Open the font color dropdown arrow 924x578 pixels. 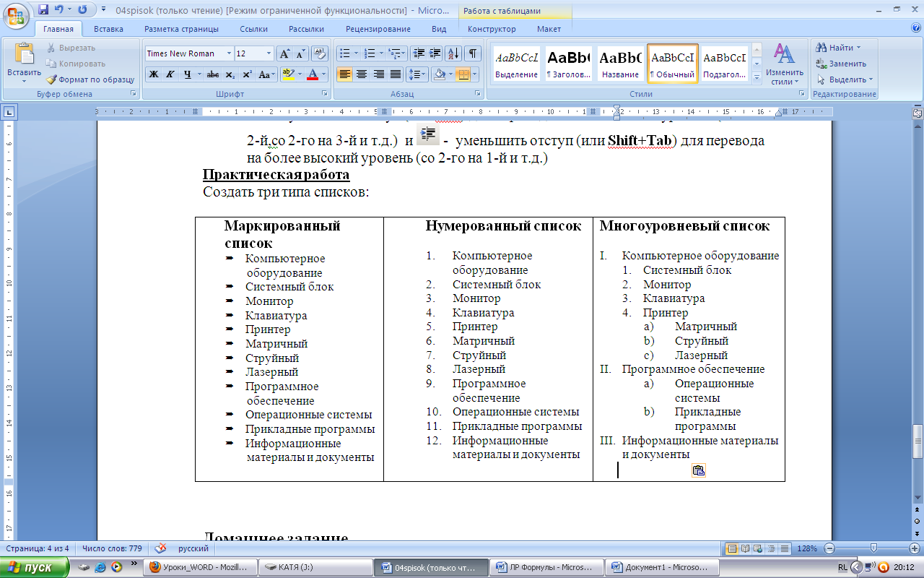click(x=323, y=74)
